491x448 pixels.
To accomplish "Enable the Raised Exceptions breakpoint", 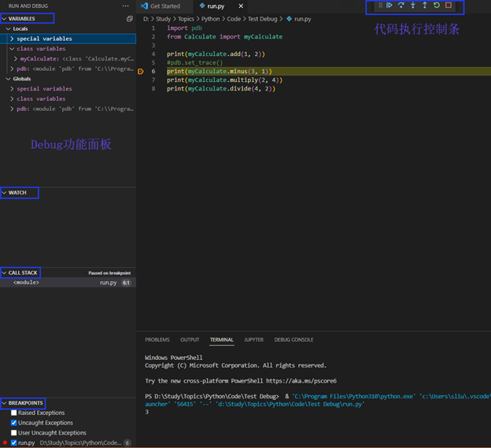I will [x=14, y=413].
